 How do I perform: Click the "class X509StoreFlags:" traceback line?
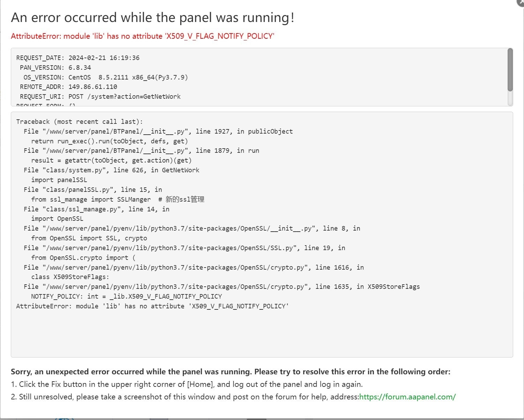[70, 277]
